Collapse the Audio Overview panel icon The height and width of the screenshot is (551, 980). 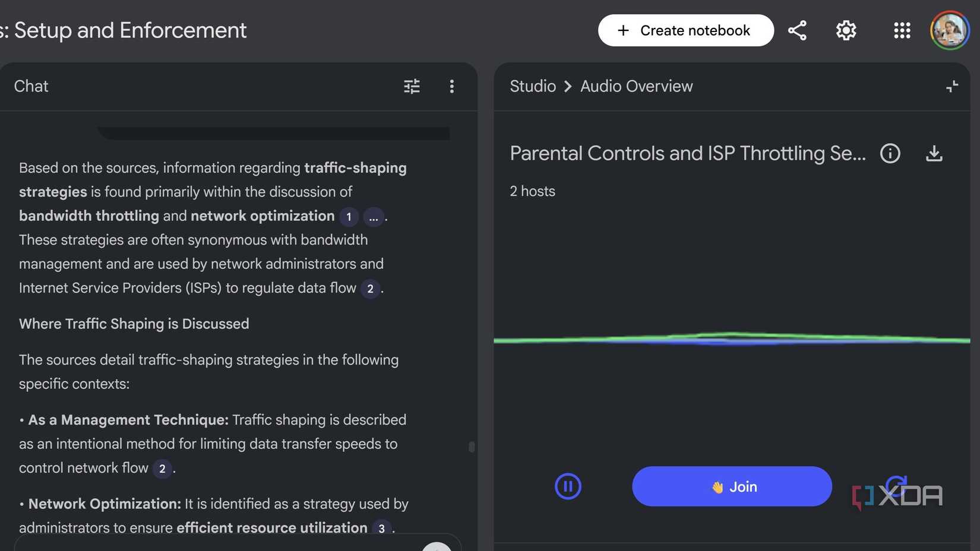click(951, 87)
